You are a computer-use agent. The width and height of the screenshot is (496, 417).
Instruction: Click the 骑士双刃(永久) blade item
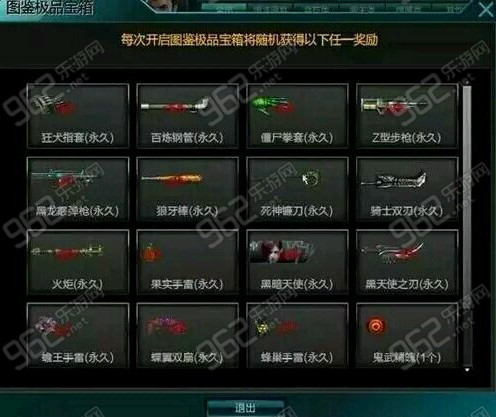click(407, 189)
